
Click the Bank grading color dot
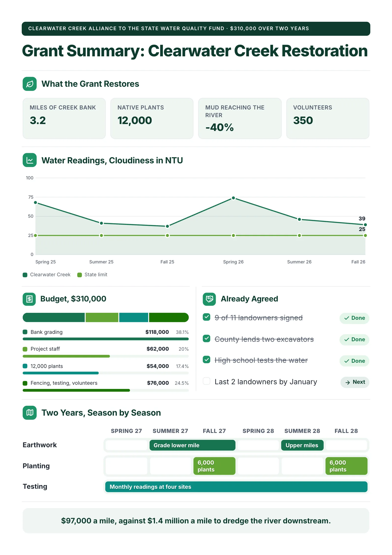pos(25,332)
